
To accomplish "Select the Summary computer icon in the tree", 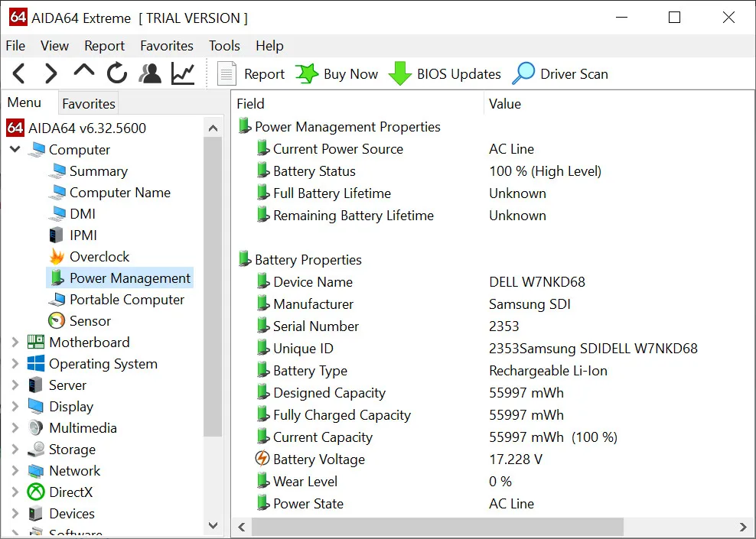I will tap(58, 171).
